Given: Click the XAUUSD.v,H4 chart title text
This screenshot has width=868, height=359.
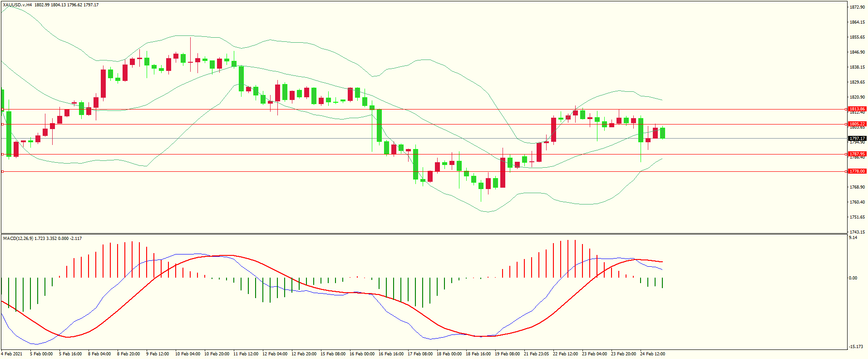Looking at the screenshot, I should tap(17, 5).
